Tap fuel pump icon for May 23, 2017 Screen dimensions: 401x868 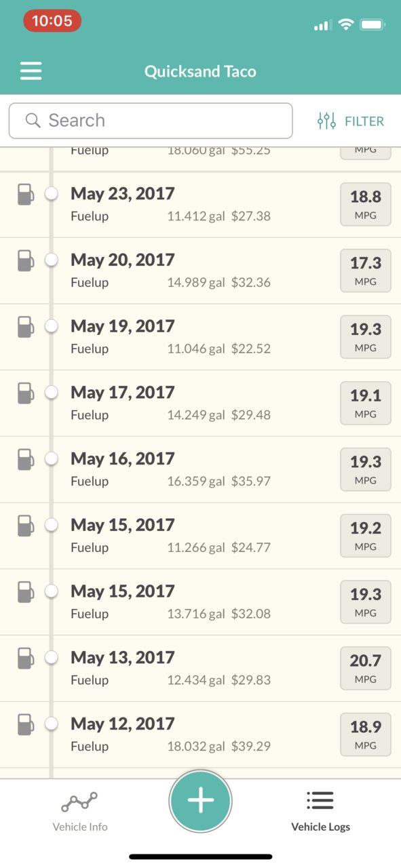point(25,194)
